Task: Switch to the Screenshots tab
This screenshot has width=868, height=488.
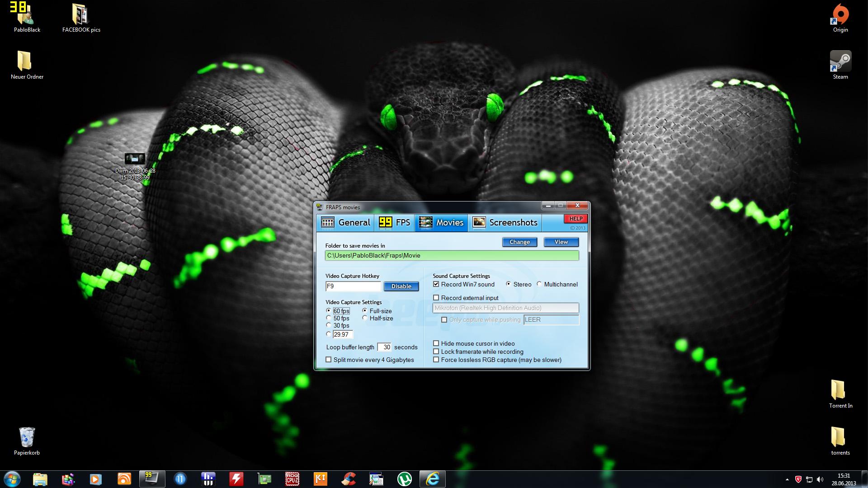Action: pos(505,222)
